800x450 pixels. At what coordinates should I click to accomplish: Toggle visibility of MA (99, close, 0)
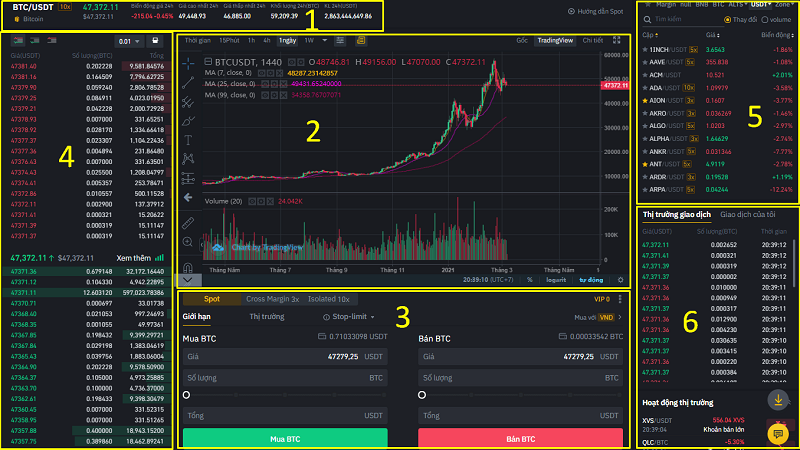coord(265,95)
